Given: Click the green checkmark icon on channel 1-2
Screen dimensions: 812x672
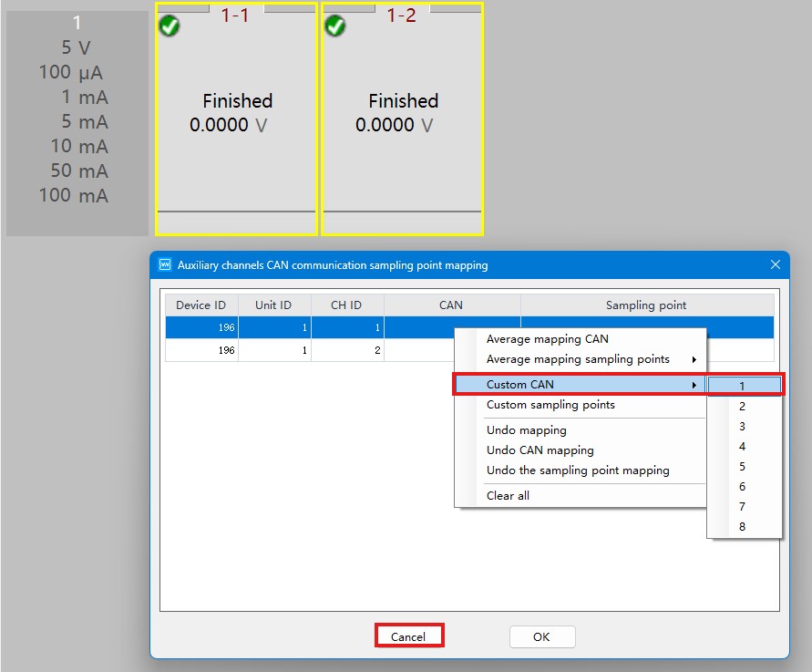Looking at the screenshot, I should tap(335, 26).
